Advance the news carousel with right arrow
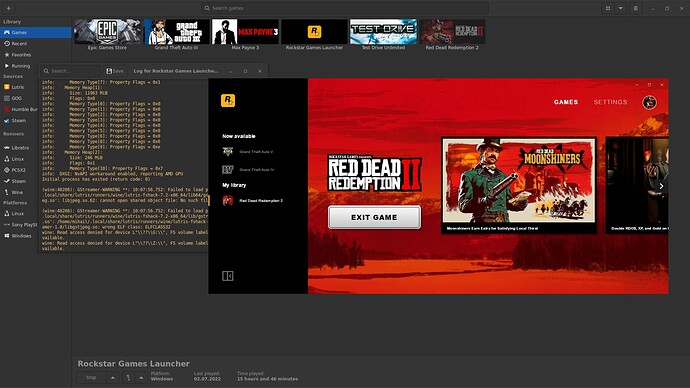The image size is (690, 388). click(x=661, y=186)
